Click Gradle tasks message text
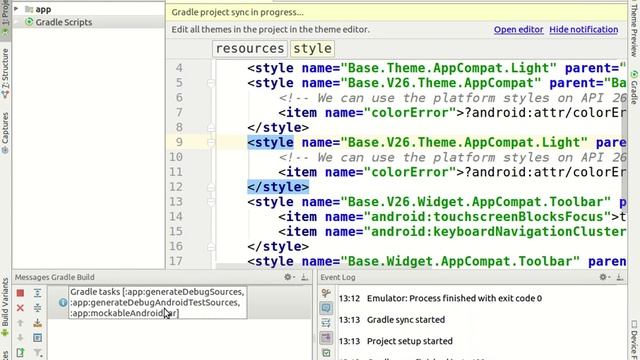 tap(157, 302)
